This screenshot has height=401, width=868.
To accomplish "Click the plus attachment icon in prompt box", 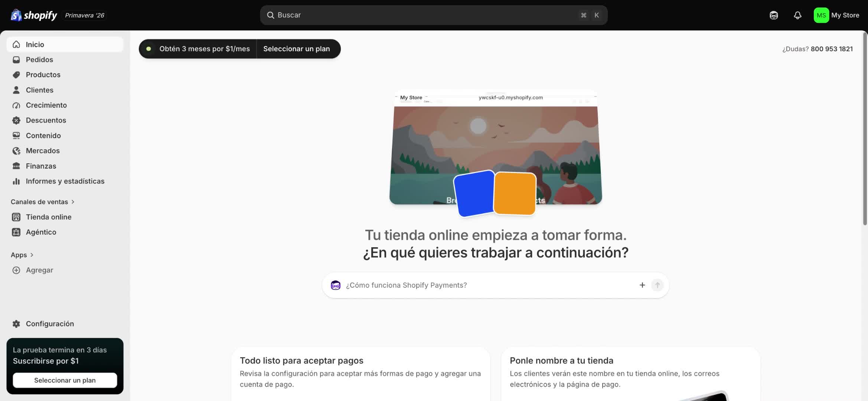I will 642,285.
